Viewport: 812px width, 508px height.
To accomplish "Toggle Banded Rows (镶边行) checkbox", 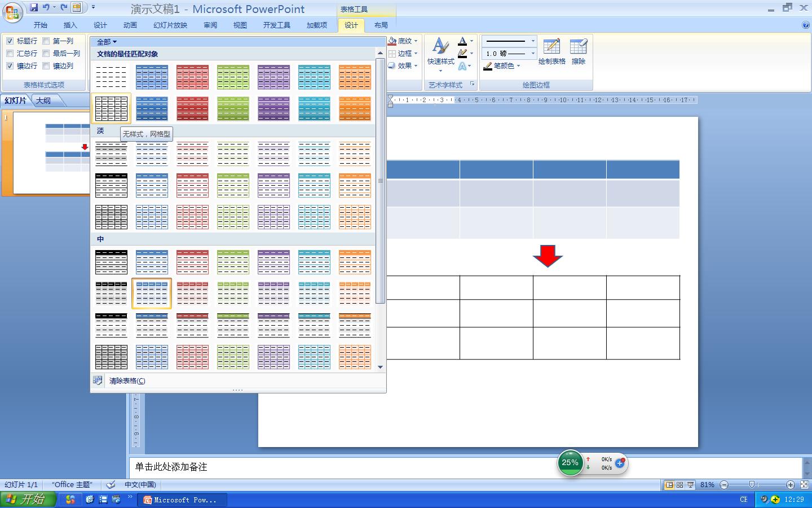I will [x=10, y=66].
